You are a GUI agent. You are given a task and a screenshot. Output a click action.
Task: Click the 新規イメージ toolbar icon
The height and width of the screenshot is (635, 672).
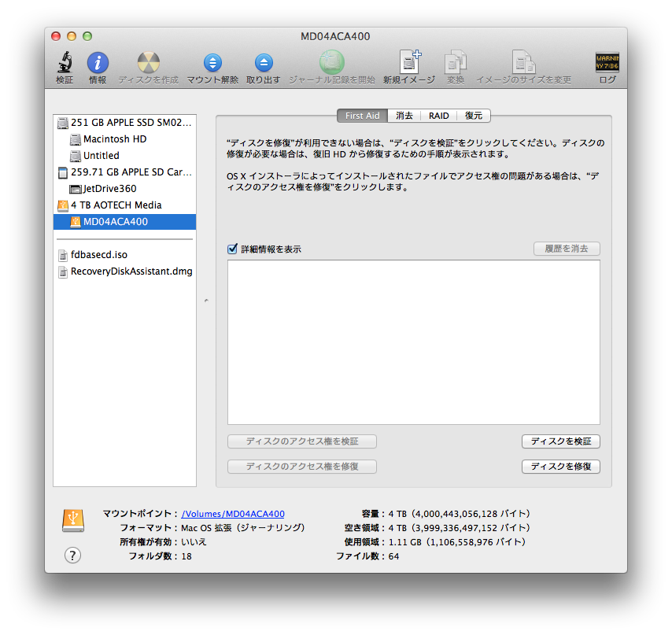point(410,61)
